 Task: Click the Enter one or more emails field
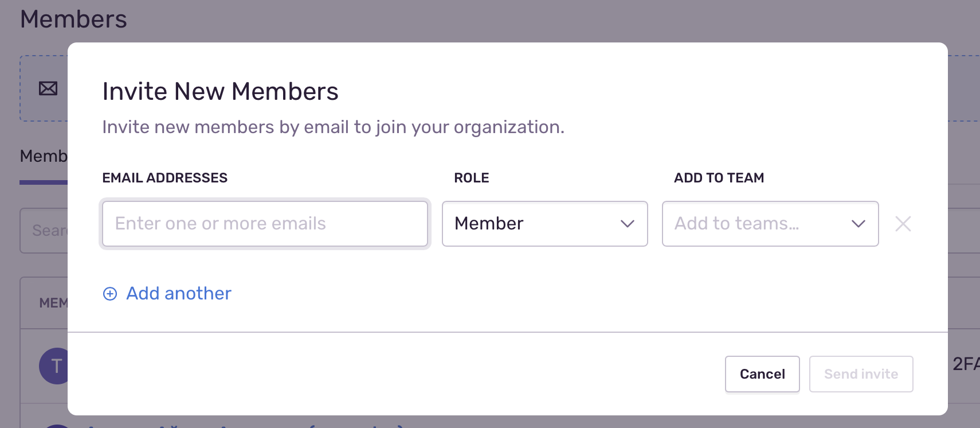click(x=265, y=224)
